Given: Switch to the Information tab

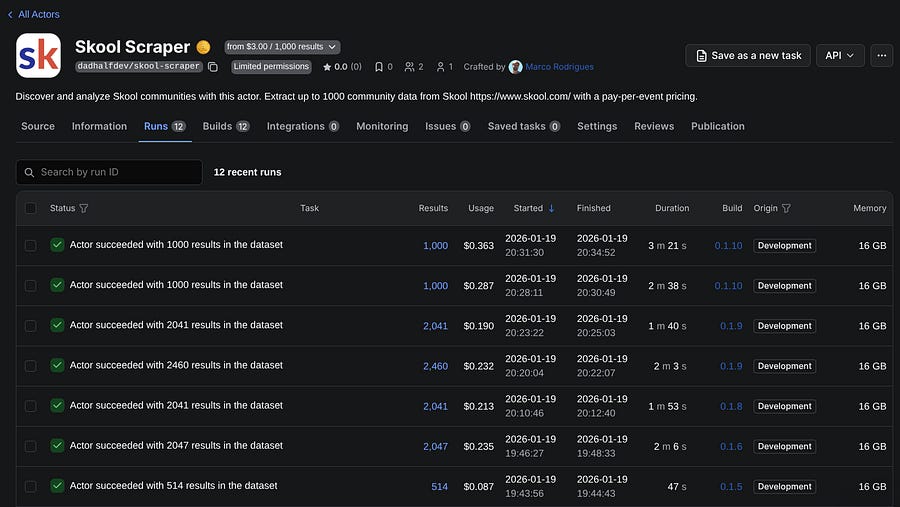Looking at the screenshot, I should click(99, 126).
